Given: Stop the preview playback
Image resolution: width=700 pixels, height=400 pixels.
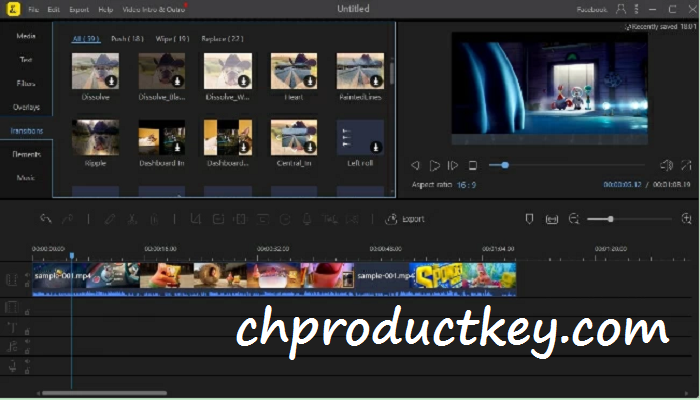Looking at the screenshot, I should (472, 166).
